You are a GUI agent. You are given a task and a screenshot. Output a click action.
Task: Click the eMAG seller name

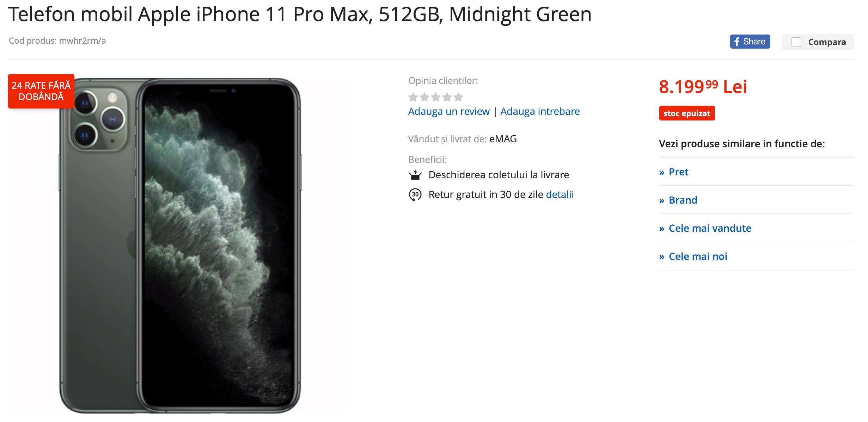503,139
